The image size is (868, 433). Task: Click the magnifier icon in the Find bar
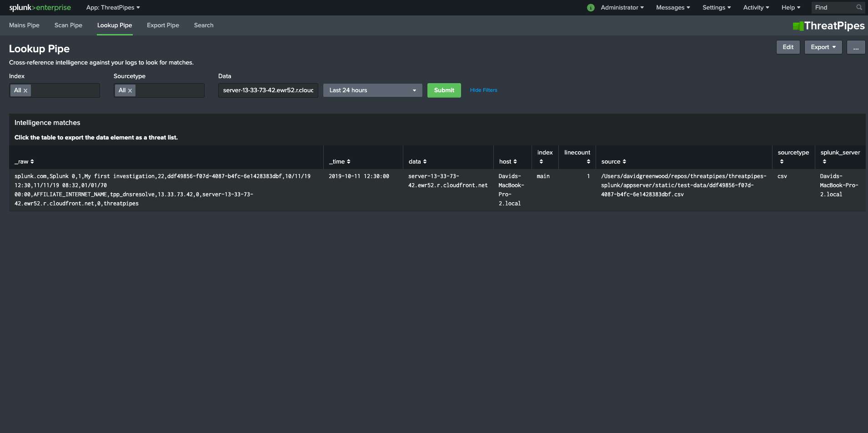point(858,7)
